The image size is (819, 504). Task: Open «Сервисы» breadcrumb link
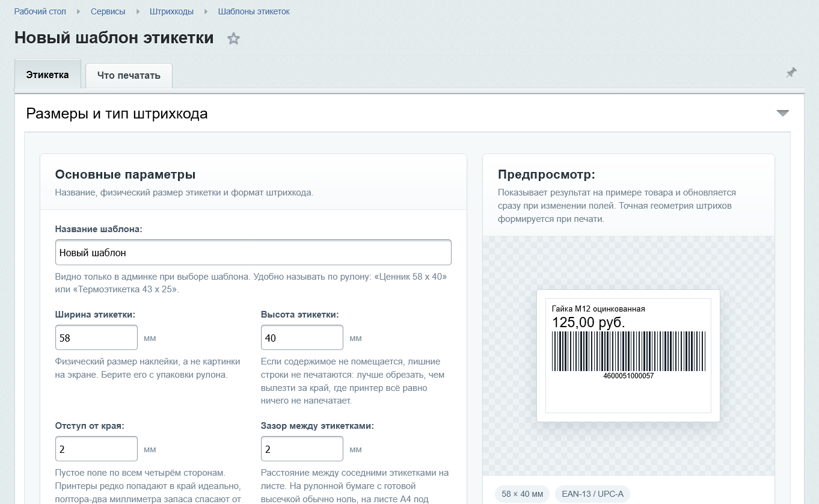pos(108,11)
